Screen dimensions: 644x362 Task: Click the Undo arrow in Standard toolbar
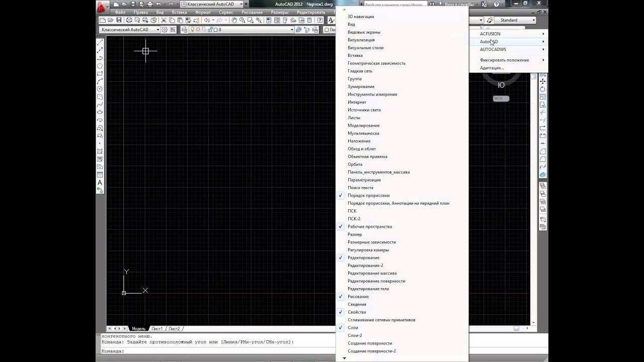coord(207,20)
